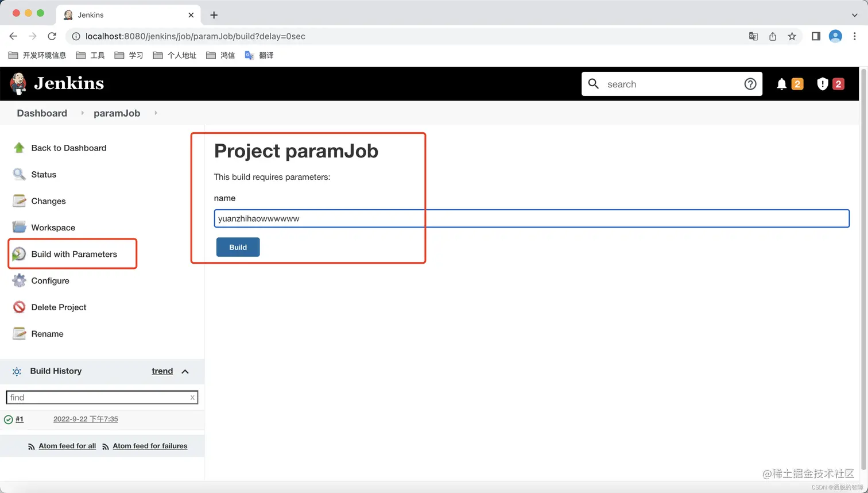The image size is (868, 493).
Task: Click the Workspace folder icon
Action: pyautogui.click(x=19, y=227)
